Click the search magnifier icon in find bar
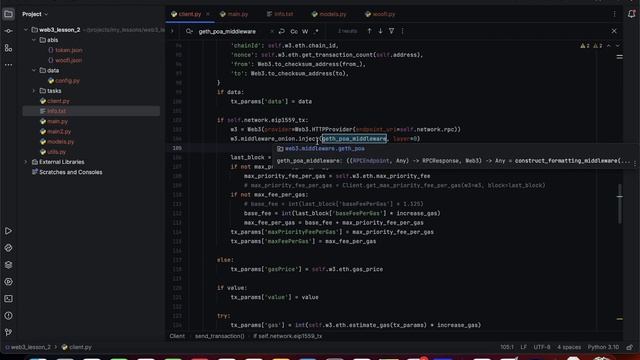The height and width of the screenshot is (360, 640). (x=189, y=31)
